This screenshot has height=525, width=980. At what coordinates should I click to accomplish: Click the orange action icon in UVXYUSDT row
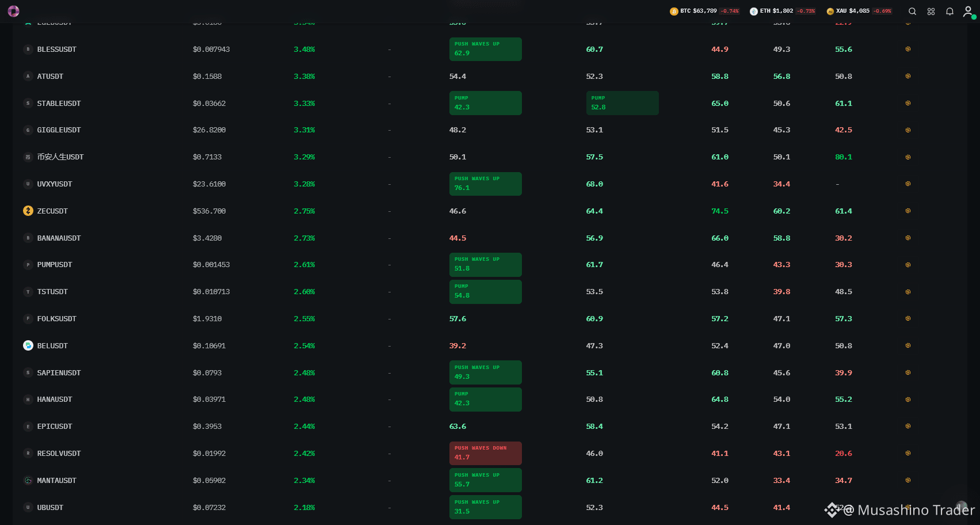(908, 184)
